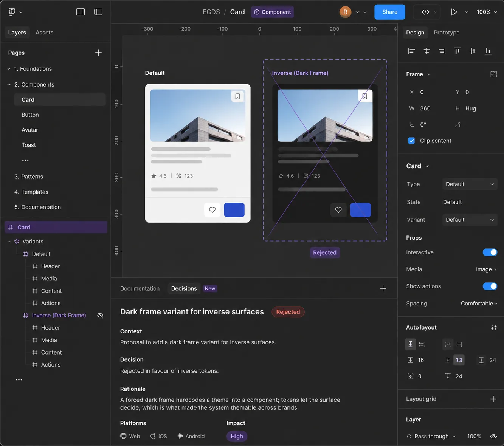Select the Decisions tab
Image resolution: width=504 pixels, height=446 pixels.
point(184,288)
